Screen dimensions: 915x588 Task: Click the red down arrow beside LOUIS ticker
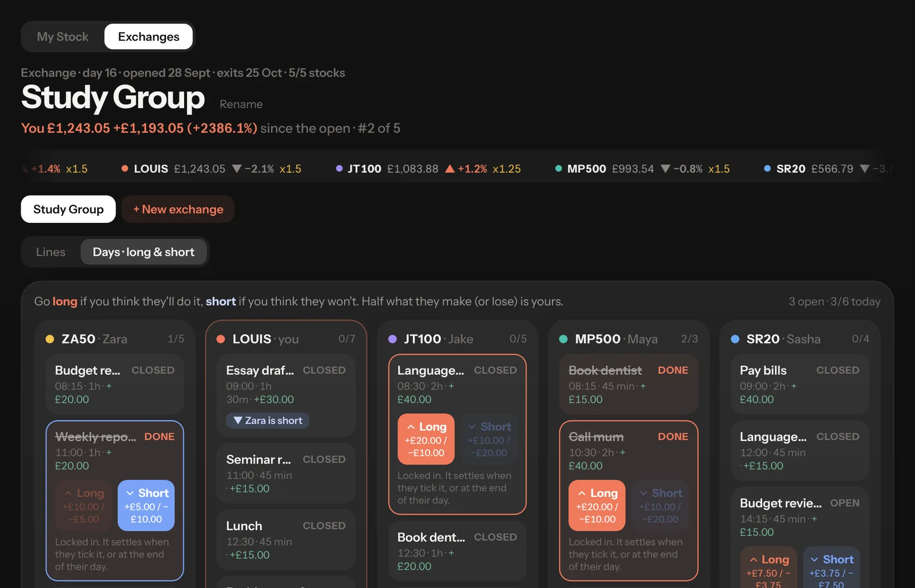237,169
